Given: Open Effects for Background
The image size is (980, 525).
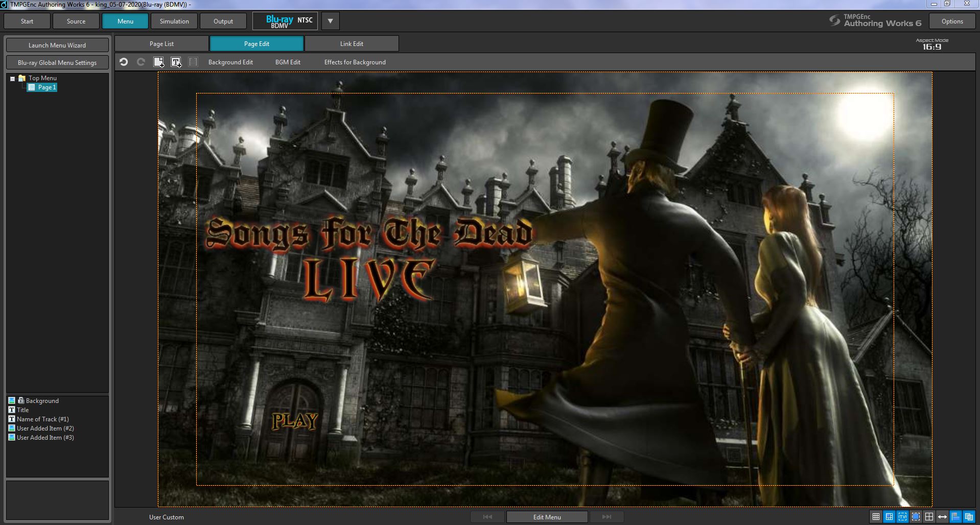Looking at the screenshot, I should (355, 62).
